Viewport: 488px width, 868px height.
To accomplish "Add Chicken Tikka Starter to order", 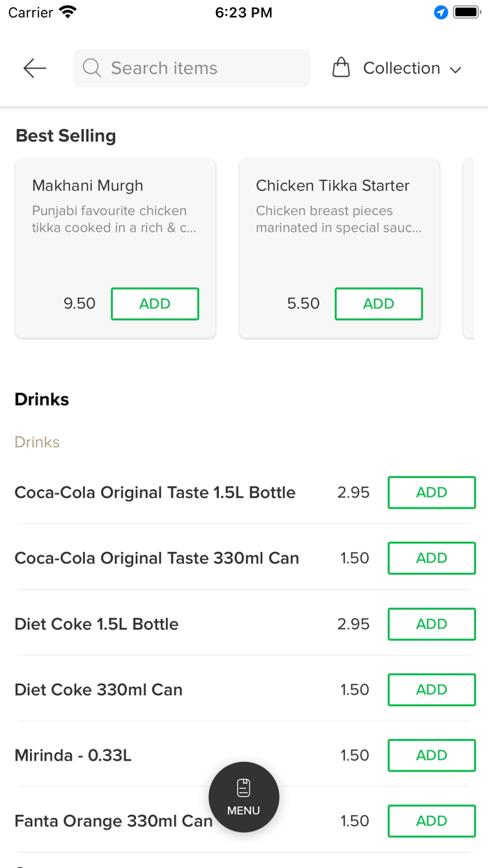I will click(379, 304).
